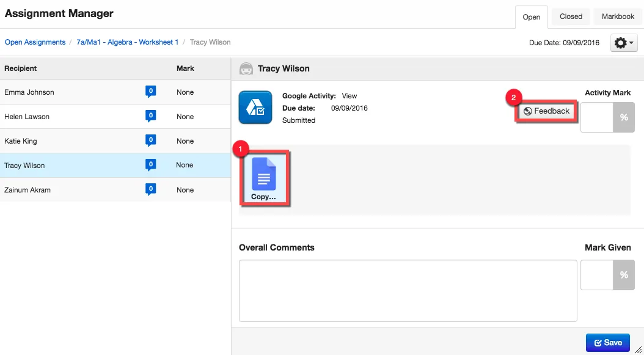Image resolution: width=644 pixels, height=355 pixels.
Task: Open Emma Johnson's comment bubble icon
Action: 151,92
